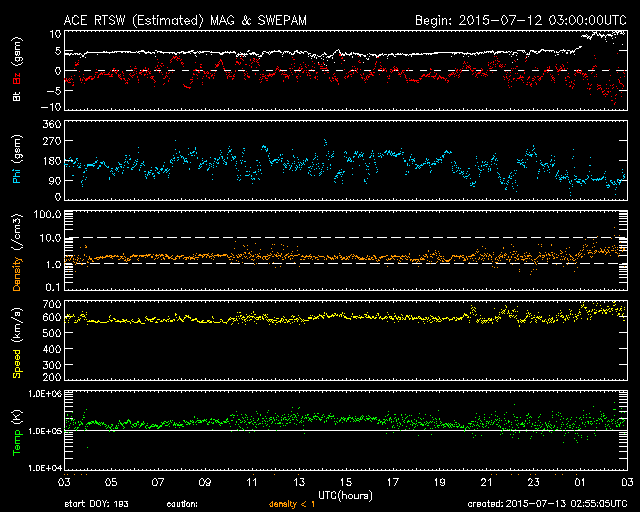Click the Temp (K) axis label
640x512 pixels.
16,430
